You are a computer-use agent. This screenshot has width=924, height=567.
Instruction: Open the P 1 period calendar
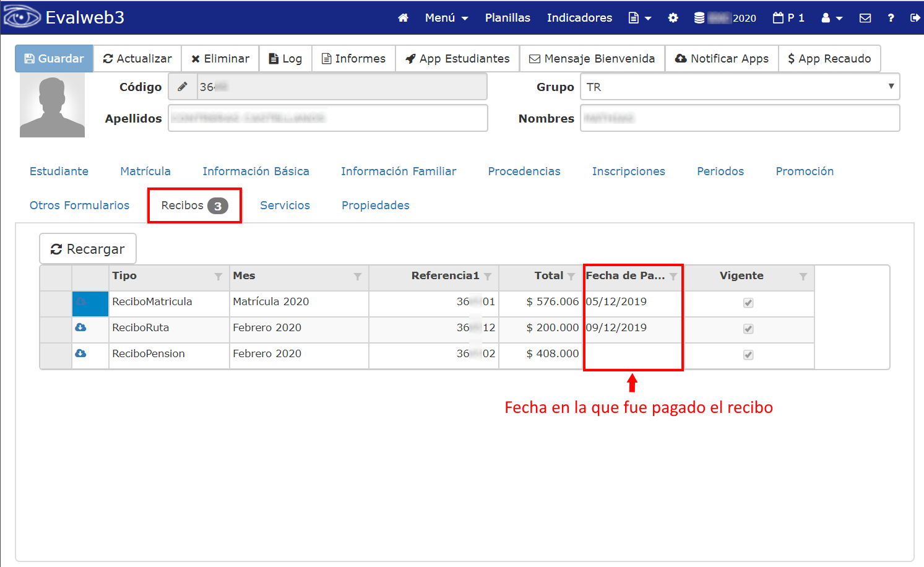(x=788, y=18)
